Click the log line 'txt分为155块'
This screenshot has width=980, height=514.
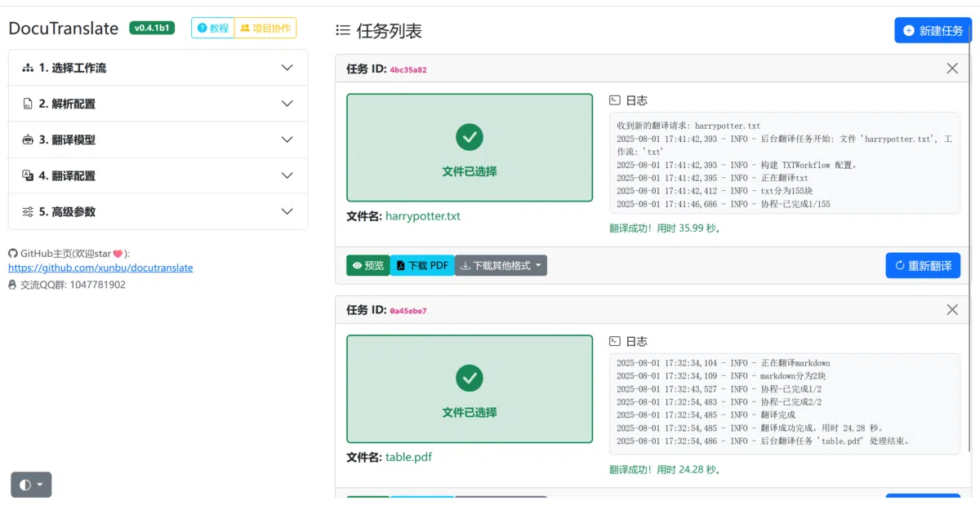(x=788, y=191)
